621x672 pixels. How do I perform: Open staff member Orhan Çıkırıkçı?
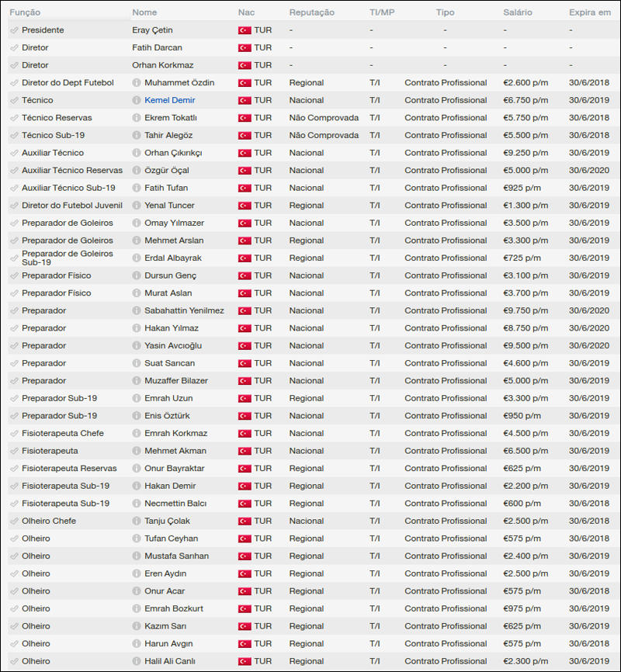point(172,153)
